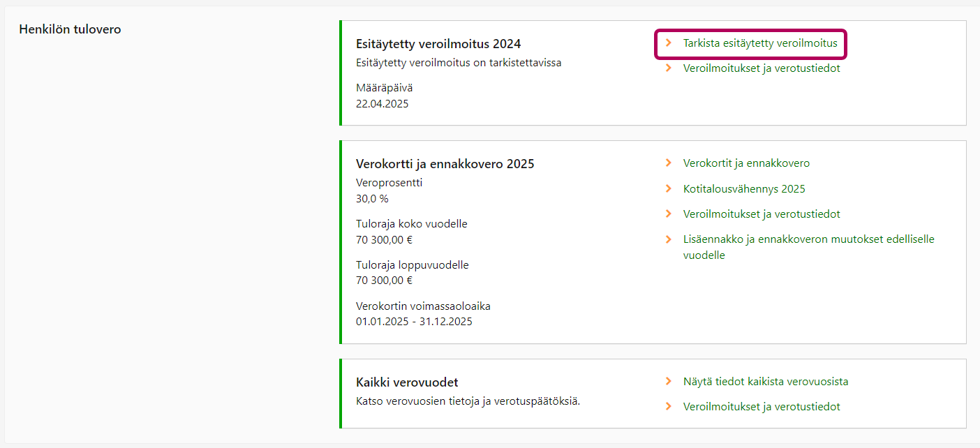The width and height of the screenshot is (980, 448).
Task: Click the Henkilön tulovero section title
Action: [70, 29]
